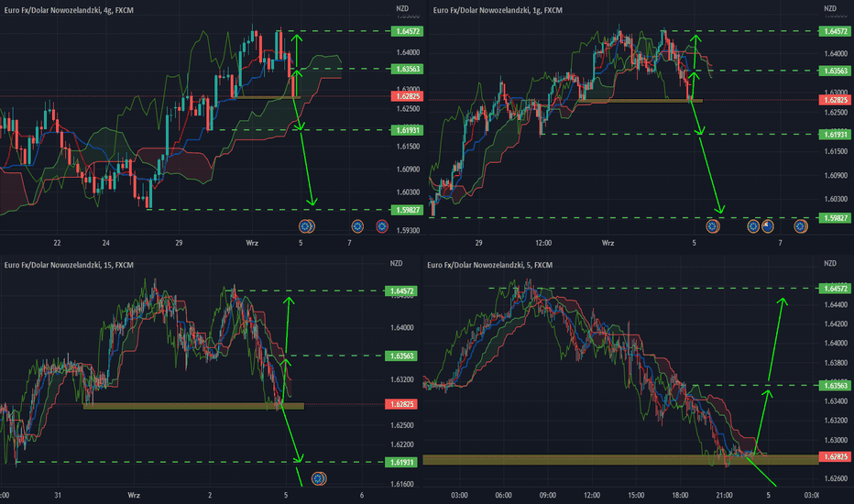
Task: Select the 1.63563 level label in 15-minute chart
Action: (x=400, y=356)
